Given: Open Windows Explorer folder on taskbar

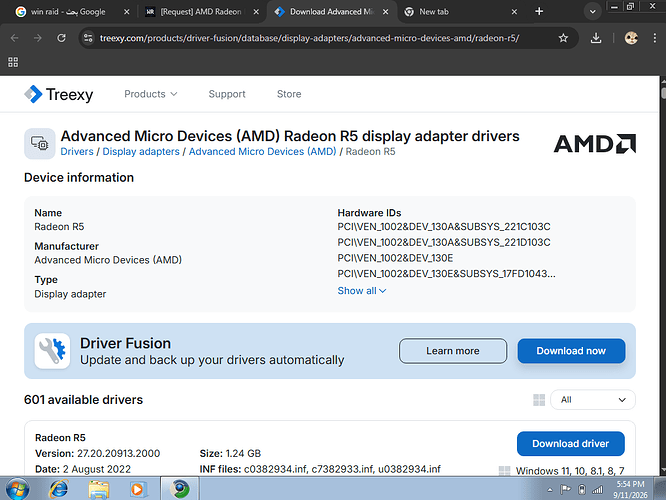Looking at the screenshot, I should 99,489.
